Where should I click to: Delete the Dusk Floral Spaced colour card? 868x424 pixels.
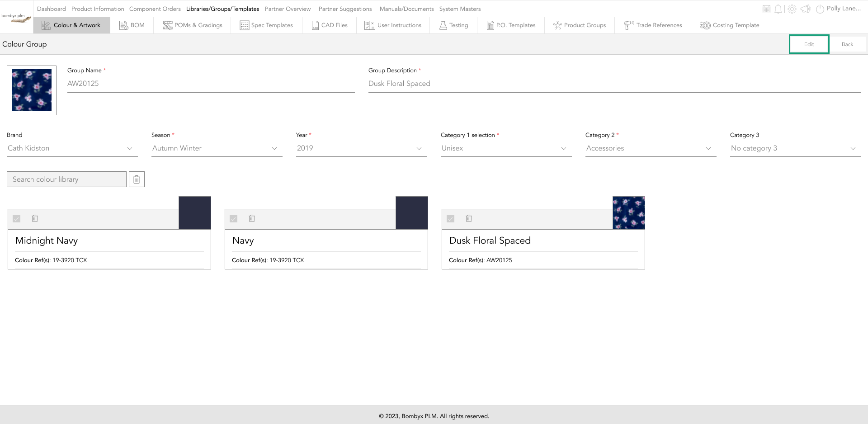coord(469,219)
